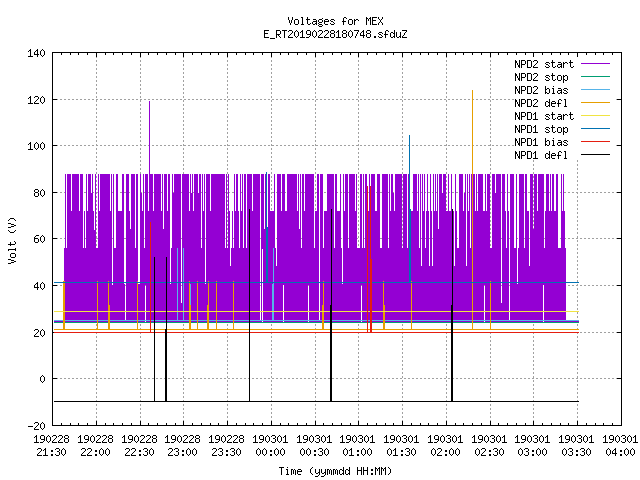Screen dimensions: 640x480
Task: Click the red NPD1 bias spike near 01:00
Action: click(x=369, y=259)
